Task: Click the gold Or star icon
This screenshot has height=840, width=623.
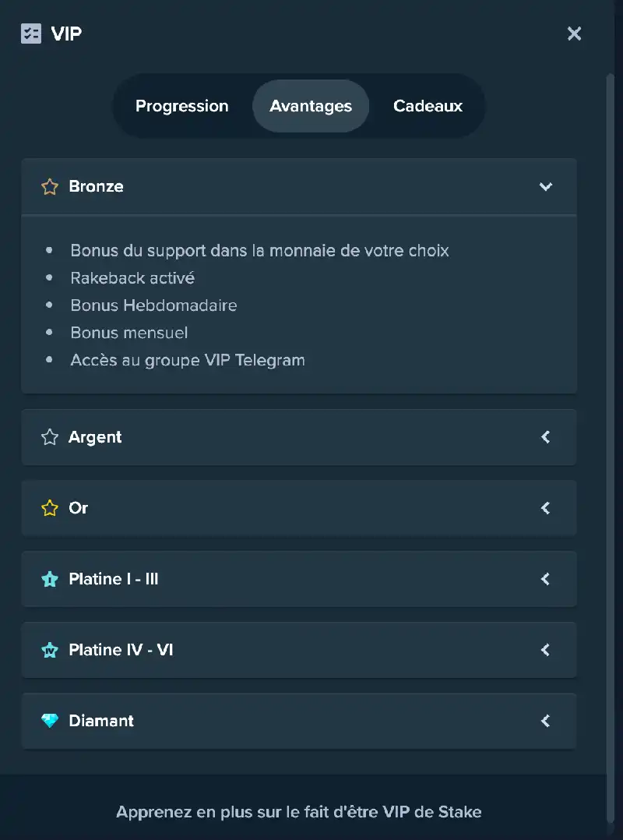Action: pyautogui.click(x=50, y=508)
